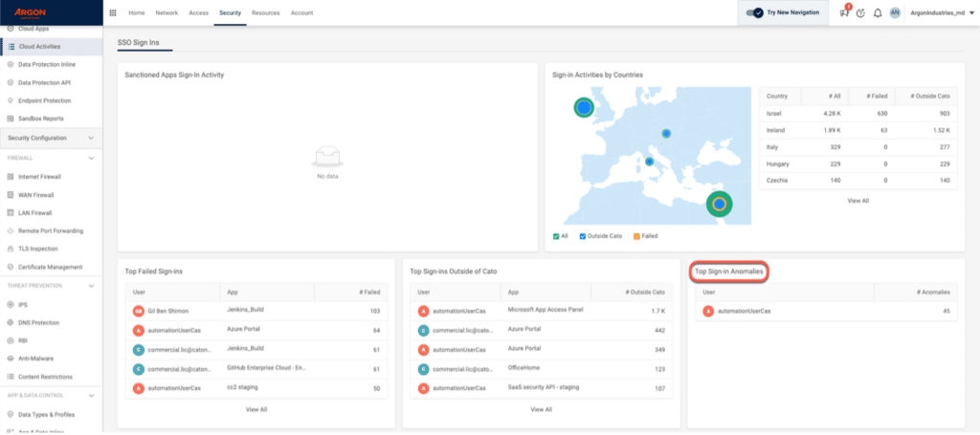
Task: Open Cloud Apps in sidebar
Action: (x=33, y=29)
